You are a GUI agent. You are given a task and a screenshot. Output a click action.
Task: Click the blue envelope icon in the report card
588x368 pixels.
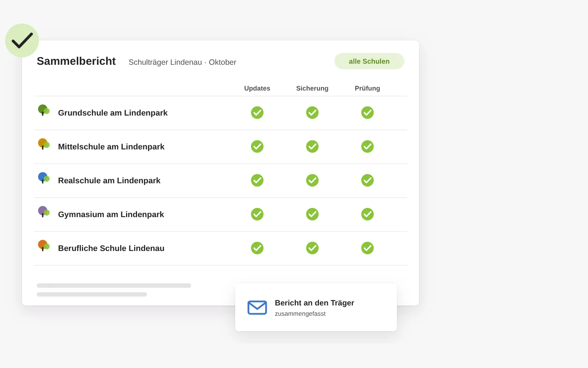[x=257, y=308]
